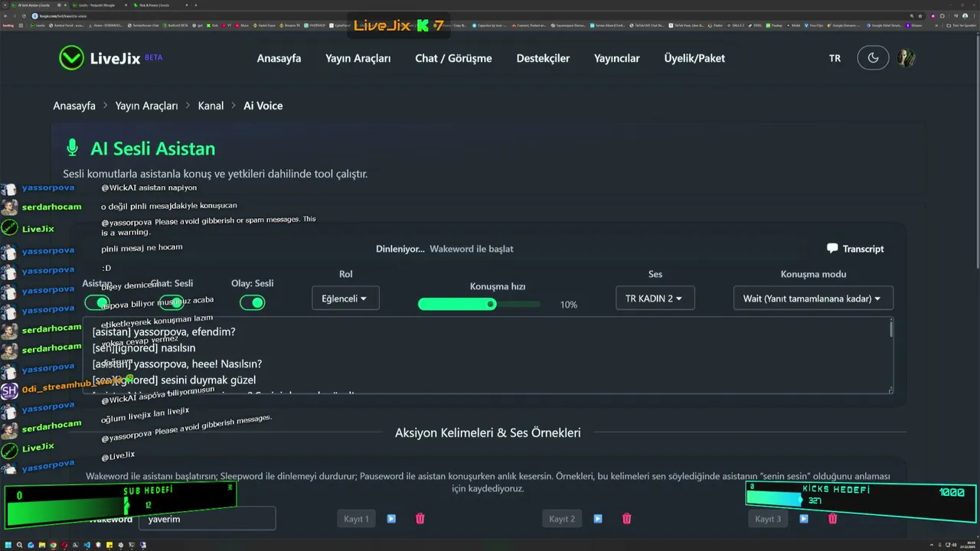This screenshot has height=551, width=980.
Task: Click the Kayıt 3 button
Action: point(768,519)
